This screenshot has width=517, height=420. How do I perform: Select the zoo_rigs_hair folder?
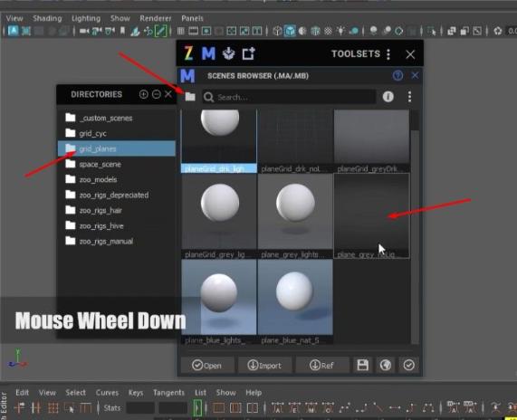117,210
